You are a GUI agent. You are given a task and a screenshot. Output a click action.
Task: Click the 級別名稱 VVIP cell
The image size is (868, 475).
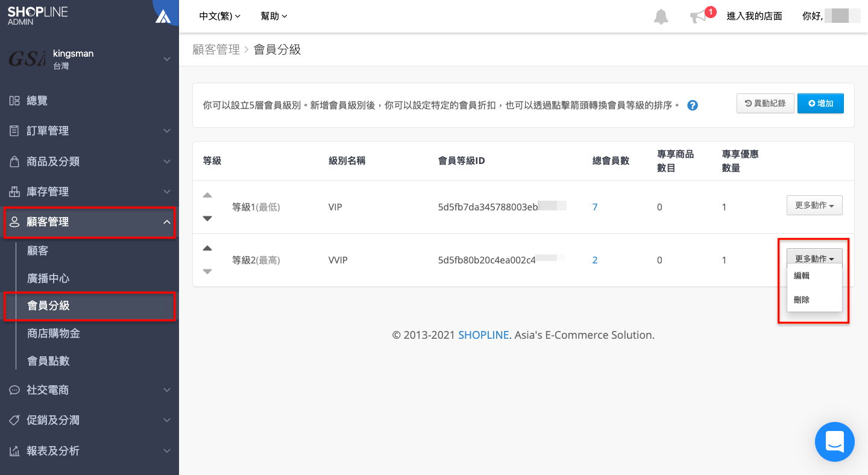point(338,260)
